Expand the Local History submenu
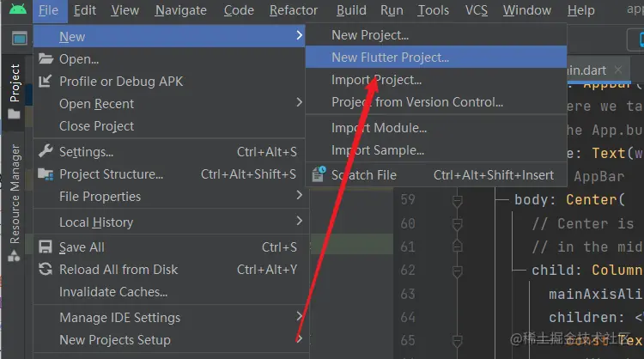Viewport: 644px width, 359px height. [x=299, y=222]
